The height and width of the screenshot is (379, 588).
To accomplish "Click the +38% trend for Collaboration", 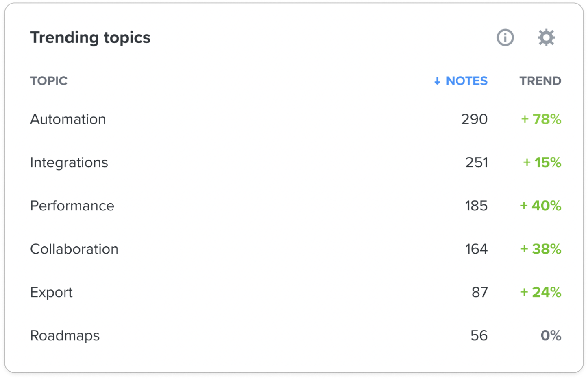I will (540, 249).
